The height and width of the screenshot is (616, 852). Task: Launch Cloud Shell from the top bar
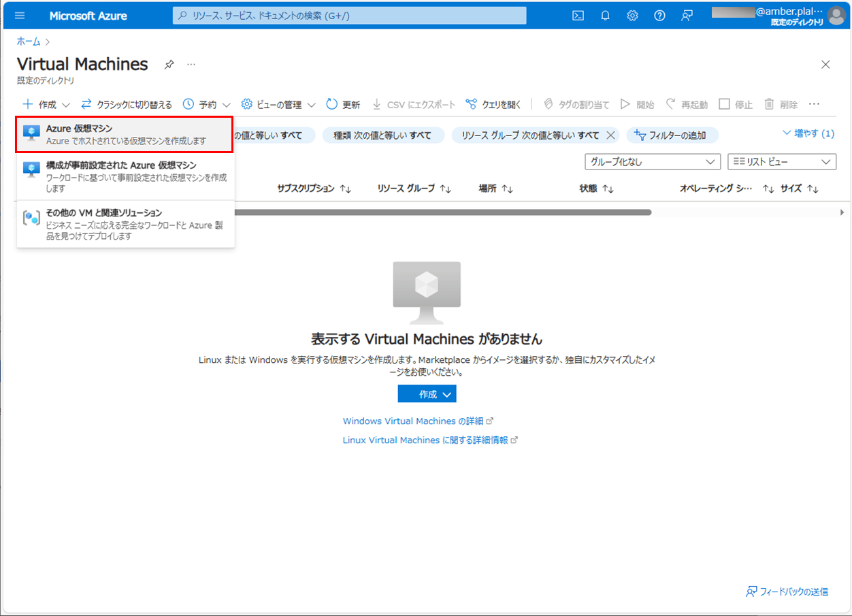tap(578, 16)
